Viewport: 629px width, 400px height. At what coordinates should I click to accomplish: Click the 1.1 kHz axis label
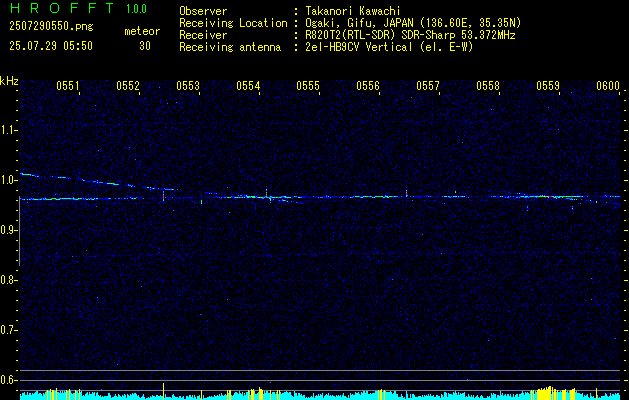[9, 130]
